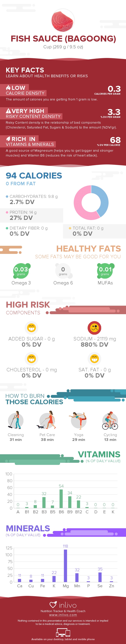Click the fish meat photo at top
This screenshot has height=644, width=126.
click(63, 20)
